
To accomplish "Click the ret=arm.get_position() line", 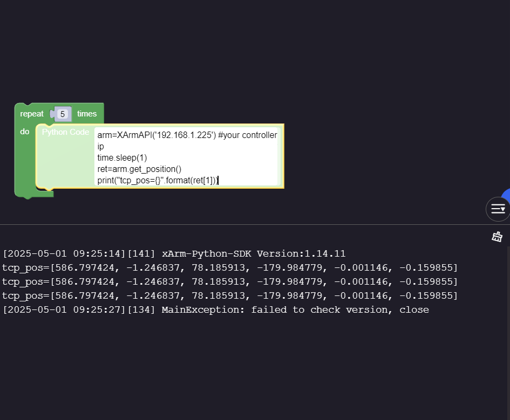I will pyautogui.click(x=139, y=169).
